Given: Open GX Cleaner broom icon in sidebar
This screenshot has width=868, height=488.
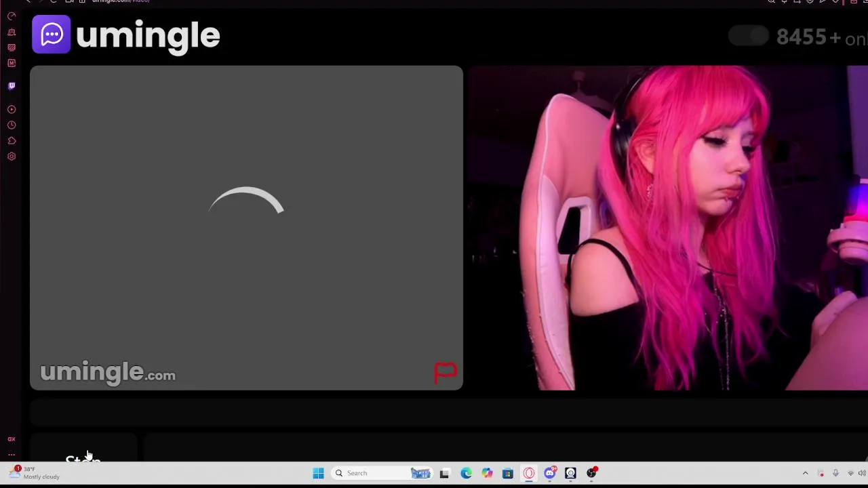Looking at the screenshot, I should click(12, 32).
